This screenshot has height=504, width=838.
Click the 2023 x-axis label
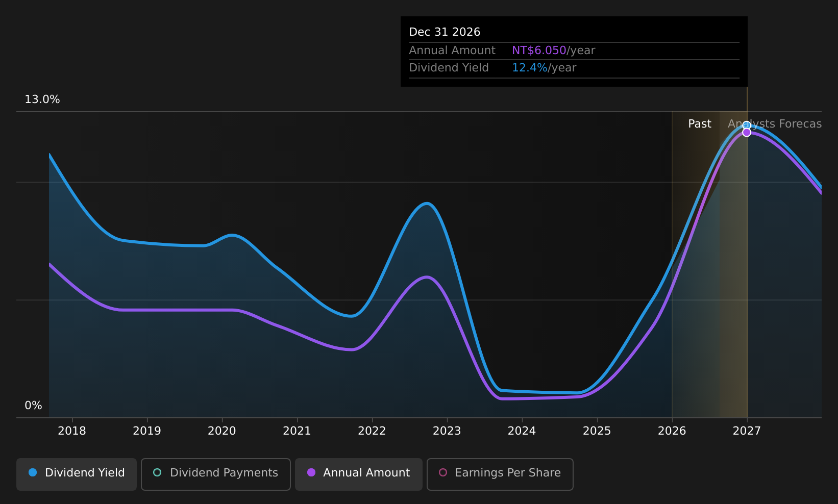447,431
